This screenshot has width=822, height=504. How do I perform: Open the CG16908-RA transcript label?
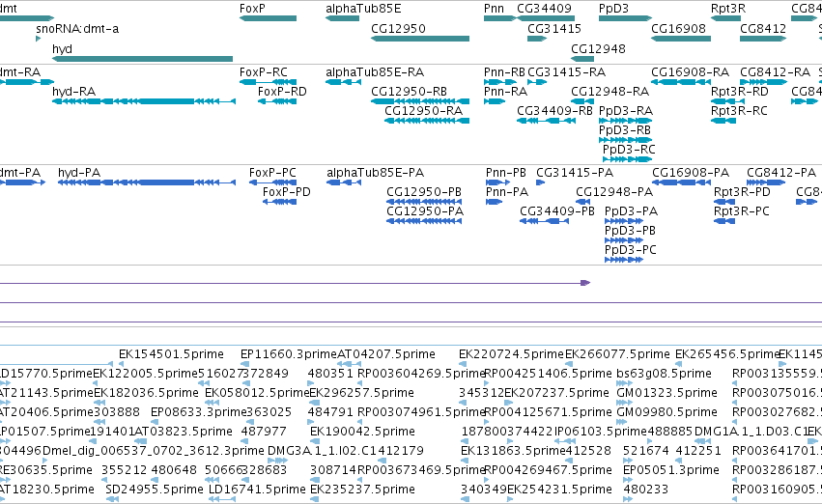[x=690, y=72]
